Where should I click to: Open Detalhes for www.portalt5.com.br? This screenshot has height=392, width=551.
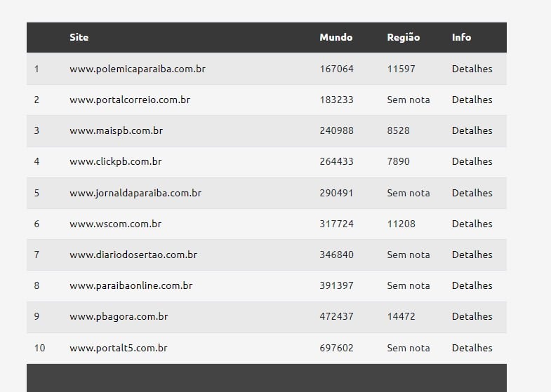[x=472, y=348]
